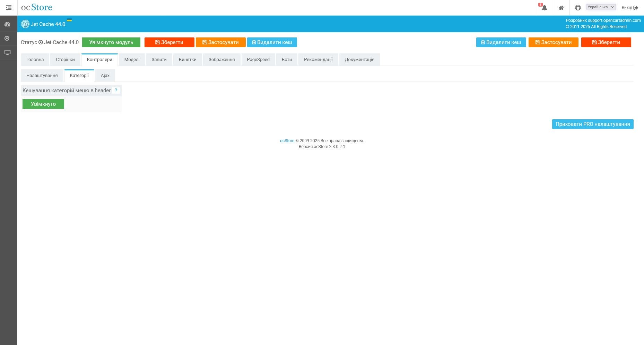Toggle the 'Увімкнуто модуль' status button

click(x=111, y=42)
